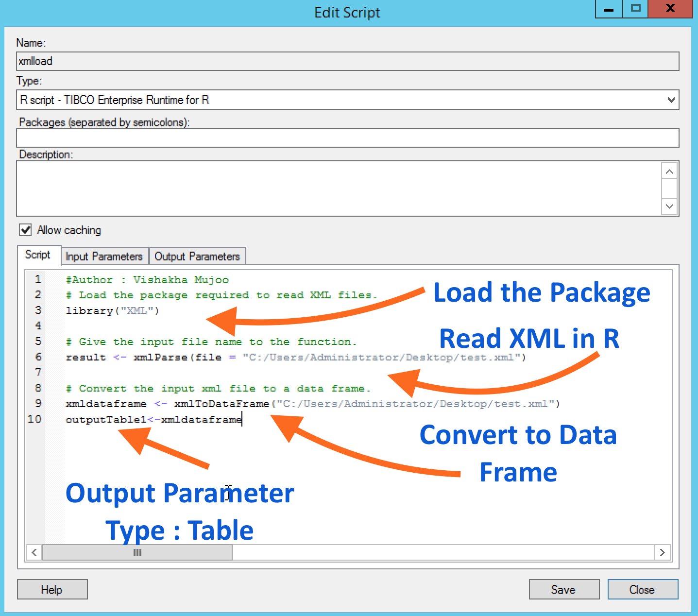Viewport: 698px width, 616px height.
Task: Maximize the Edit Script window
Action: coord(635,8)
